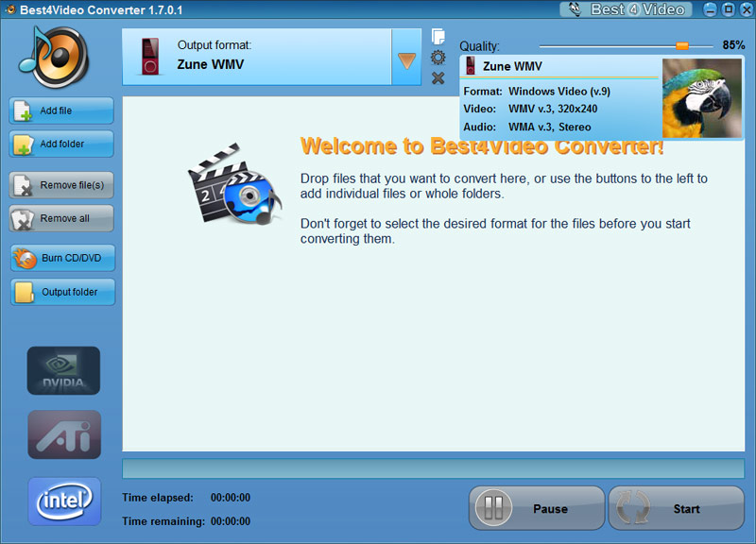Toggle NVIDIA hardware acceleration icon

pos(63,370)
